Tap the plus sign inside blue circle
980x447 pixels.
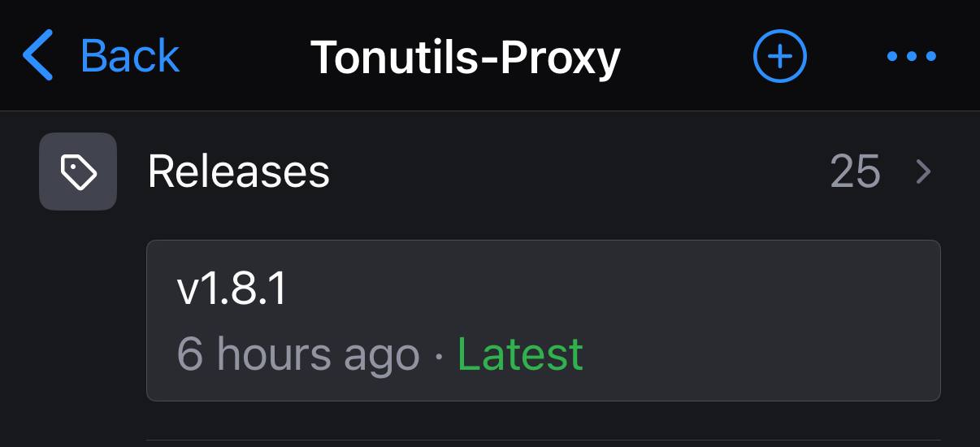[780, 56]
